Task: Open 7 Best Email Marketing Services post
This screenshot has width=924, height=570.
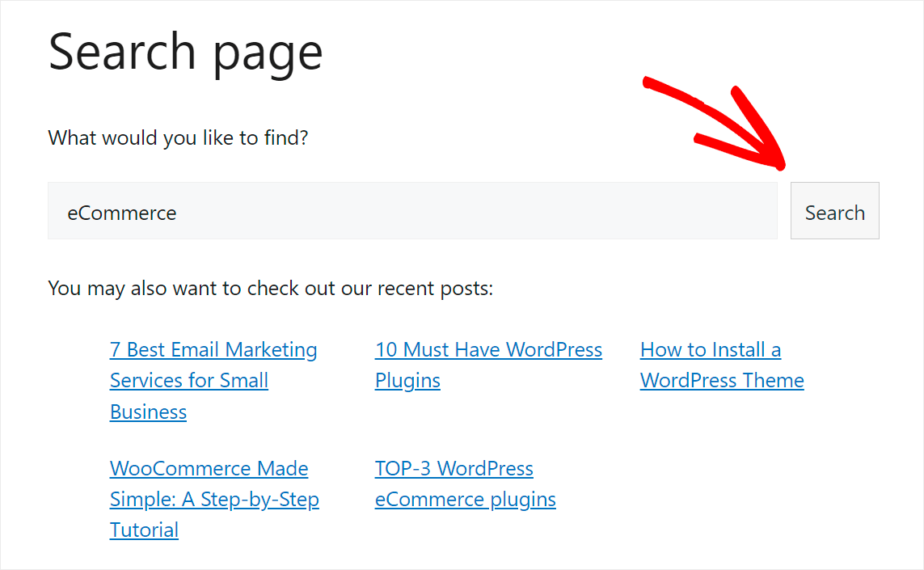Action: pos(213,380)
